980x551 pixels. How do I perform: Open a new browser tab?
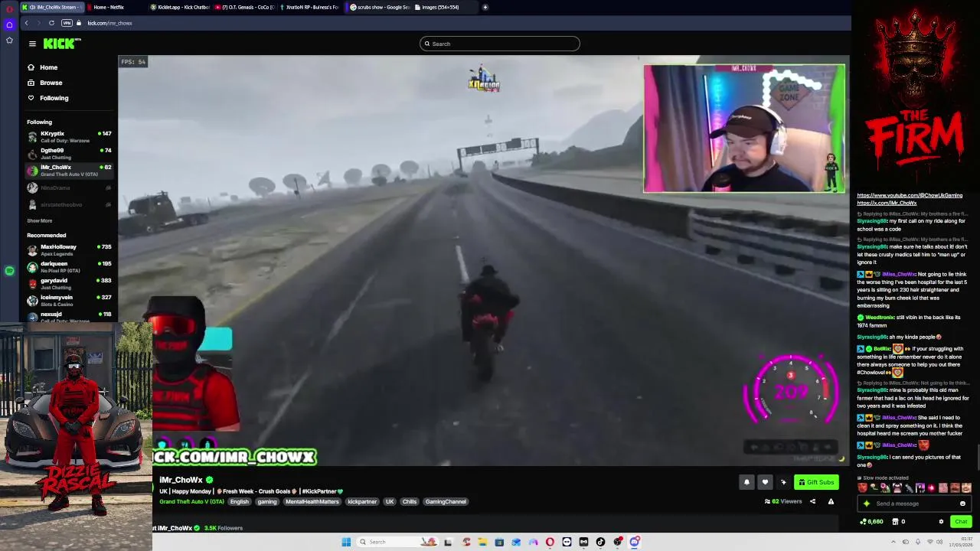click(x=485, y=7)
